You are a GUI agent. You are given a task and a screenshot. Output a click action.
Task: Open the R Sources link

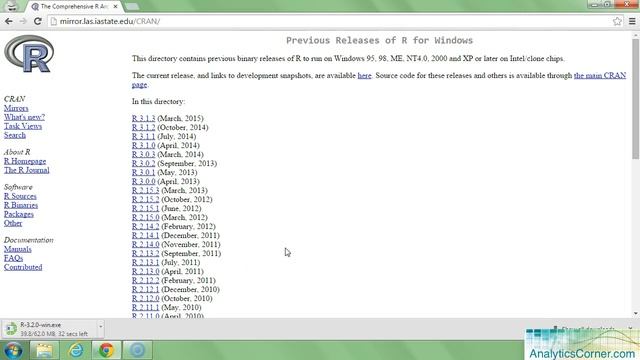20,196
